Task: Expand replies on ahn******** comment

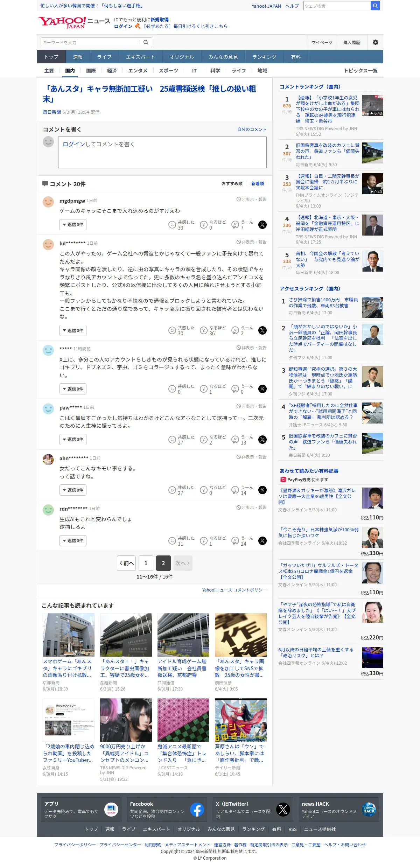Action: [x=73, y=490]
